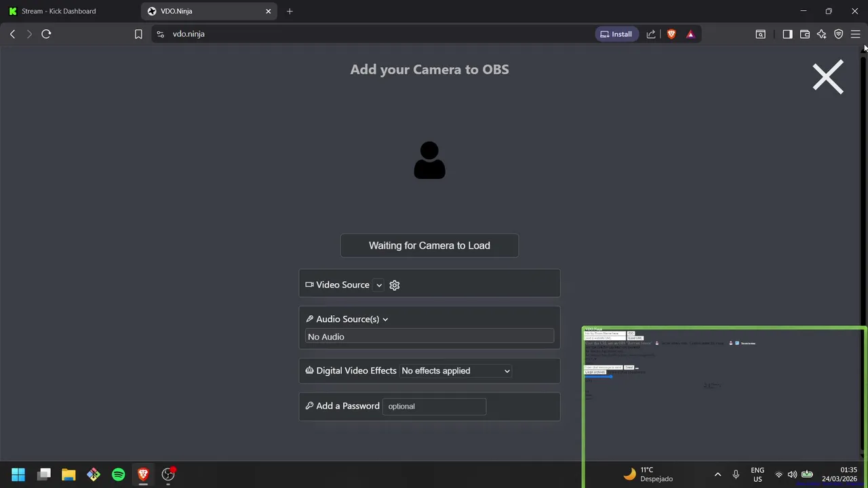Click the Audio Source microphone icon
868x488 pixels.
[x=309, y=319]
